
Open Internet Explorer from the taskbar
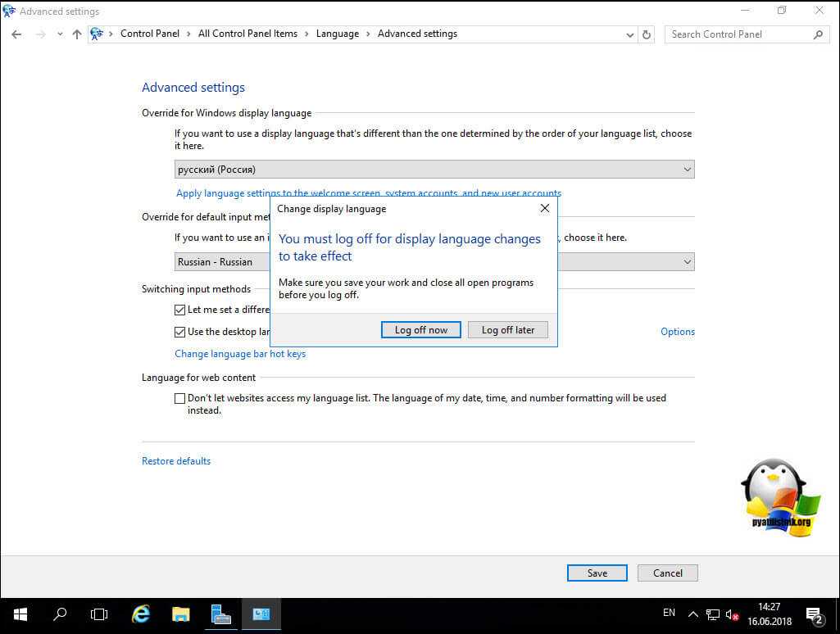tap(141, 614)
